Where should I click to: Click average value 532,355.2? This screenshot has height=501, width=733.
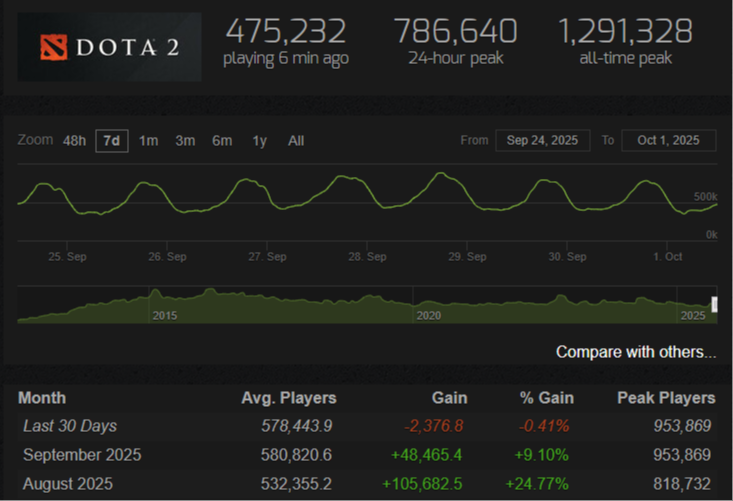pos(296,484)
